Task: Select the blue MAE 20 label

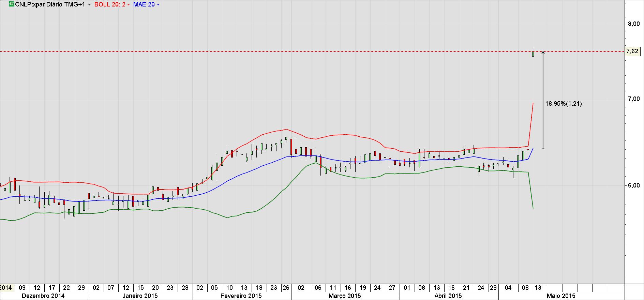Action: click(144, 4)
